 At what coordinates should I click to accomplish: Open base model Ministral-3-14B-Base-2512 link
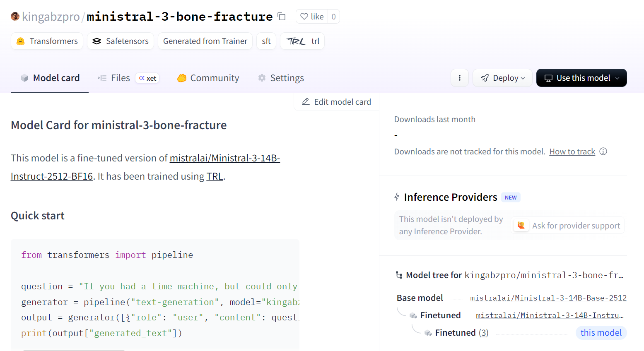pos(548,298)
